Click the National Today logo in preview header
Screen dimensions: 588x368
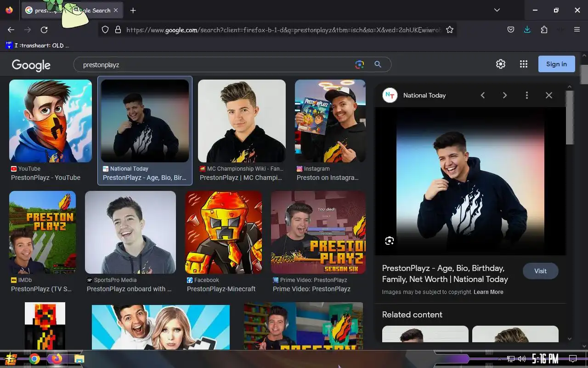pos(390,95)
